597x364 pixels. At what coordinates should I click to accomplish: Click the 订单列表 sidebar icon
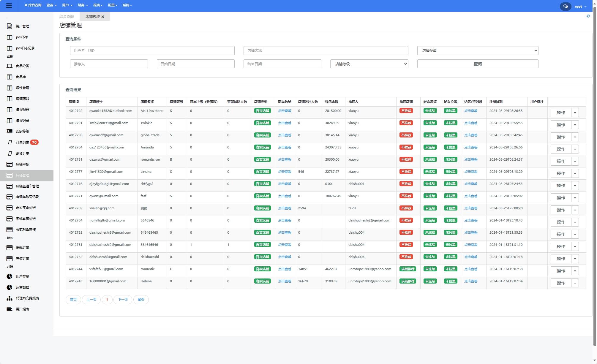tap(10, 142)
